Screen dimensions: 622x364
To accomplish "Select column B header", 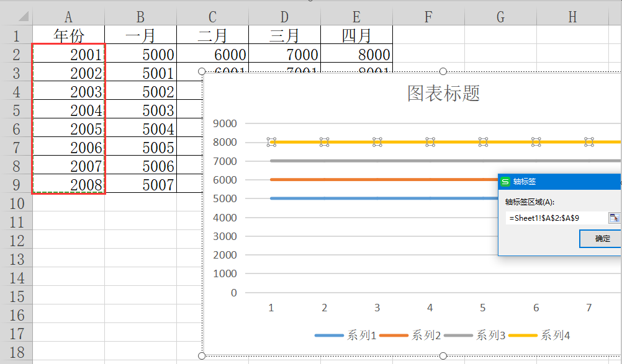I will click(x=140, y=17).
